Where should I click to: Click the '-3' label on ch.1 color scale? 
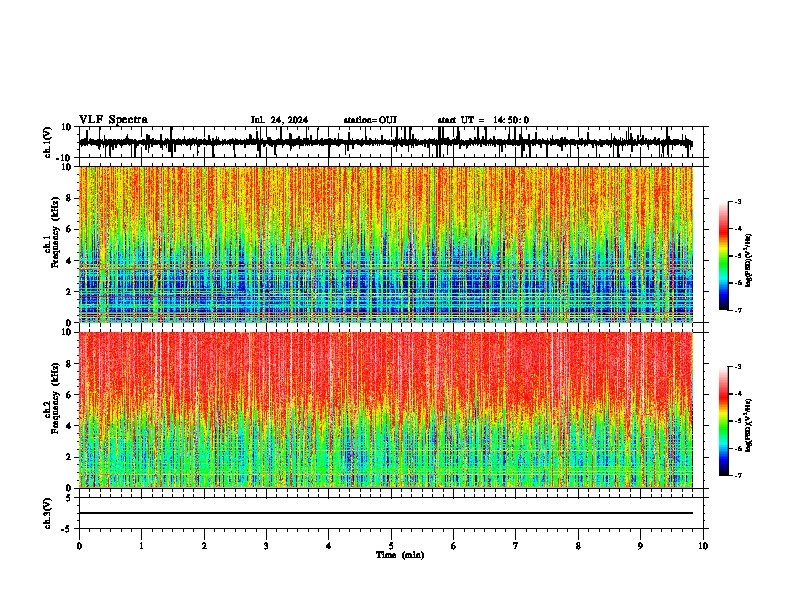click(x=737, y=201)
